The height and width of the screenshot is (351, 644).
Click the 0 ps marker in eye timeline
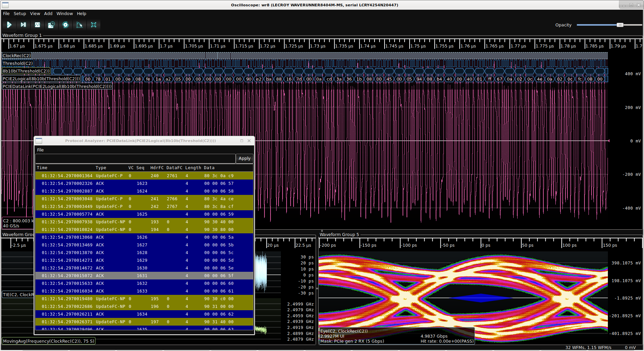point(486,245)
